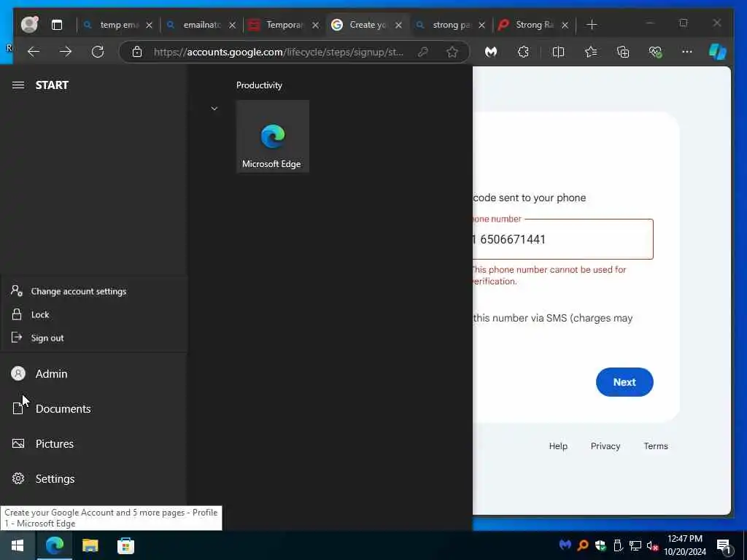Open Browser essentials heart icon
Screen dimensions: 747x560
656,52
